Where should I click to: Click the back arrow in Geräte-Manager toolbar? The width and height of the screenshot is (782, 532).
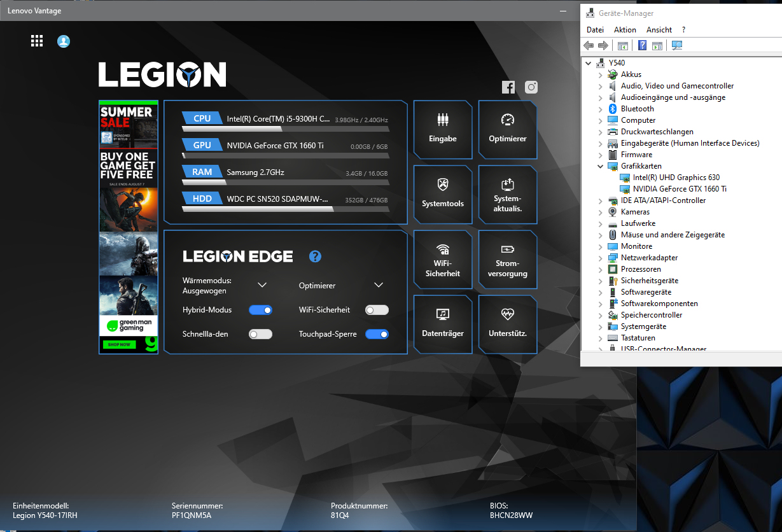click(x=589, y=46)
